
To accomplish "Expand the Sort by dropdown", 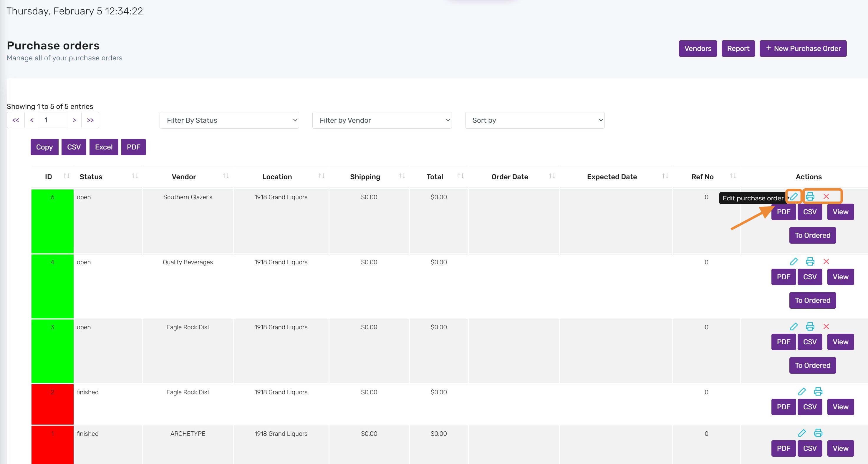I will [535, 120].
